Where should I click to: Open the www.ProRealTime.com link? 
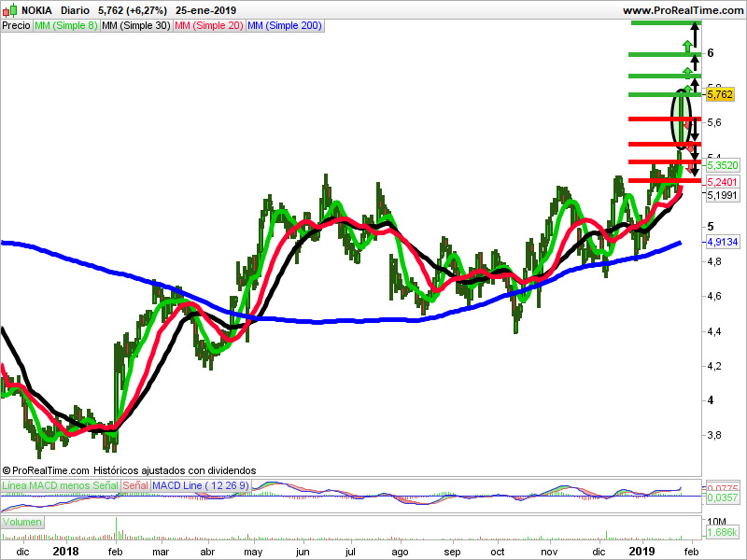tap(684, 10)
